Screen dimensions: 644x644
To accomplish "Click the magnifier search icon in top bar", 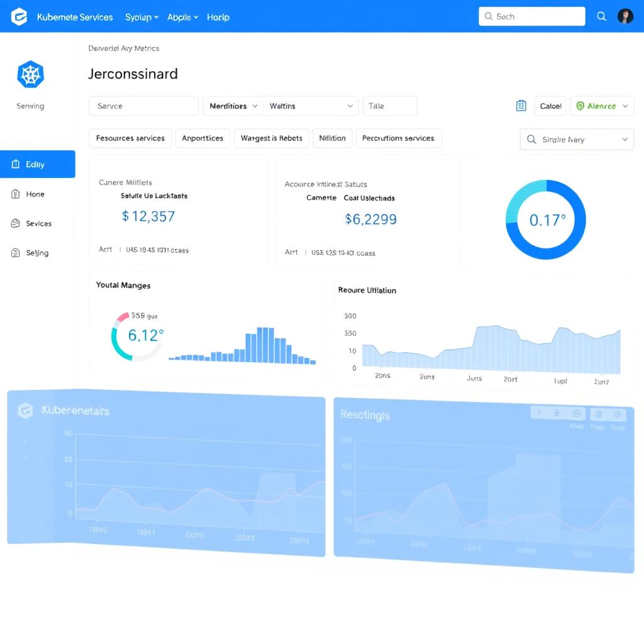I will tap(601, 16).
